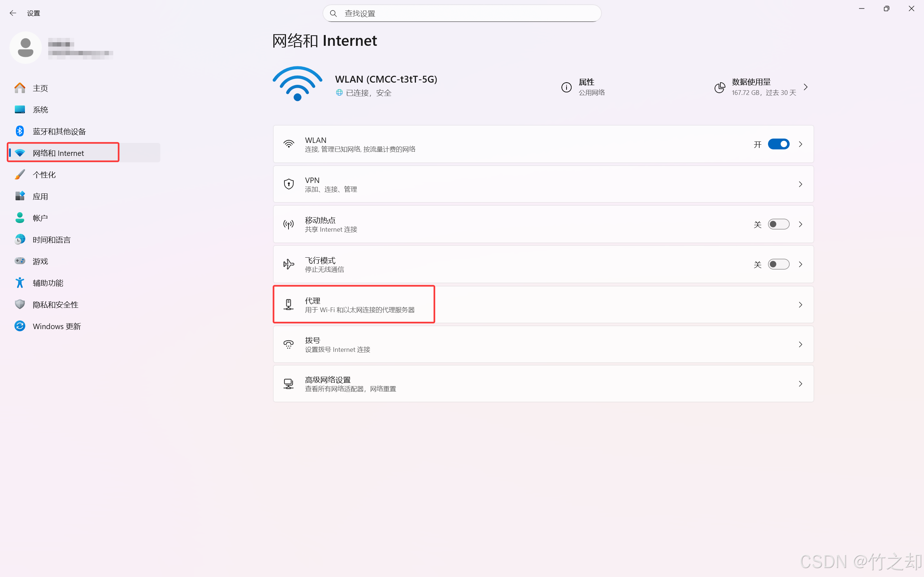Click the 数据使用量 pie chart icon
Viewport: 924px width, 577px height.
tap(720, 87)
